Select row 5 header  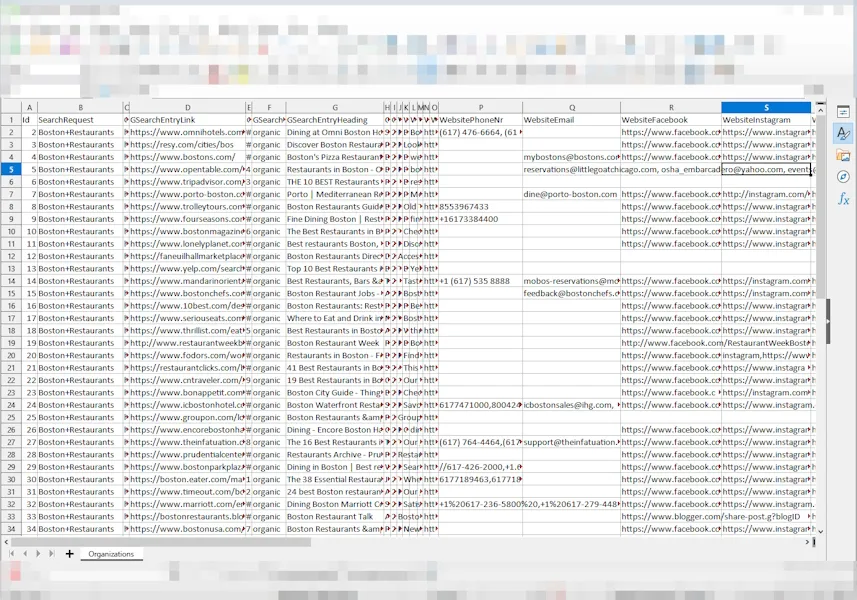tap(10, 169)
